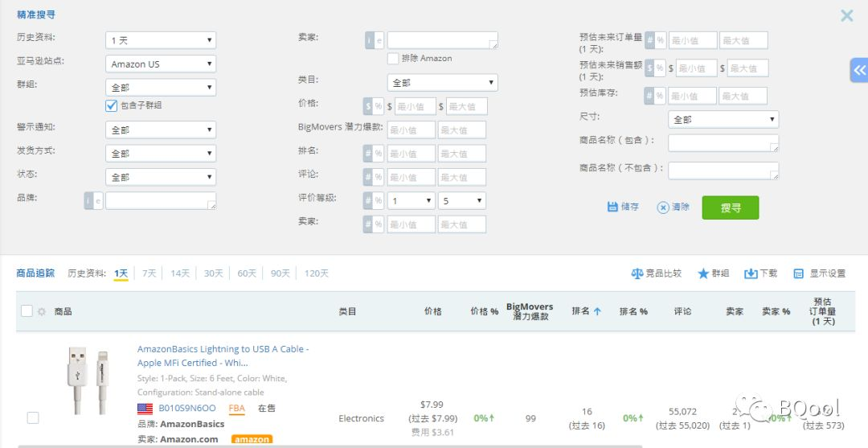This screenshot has width=868, height=448.
Task: Open the 历史资料 dropdown showing 1 天
Action: (x=161, y=40)
